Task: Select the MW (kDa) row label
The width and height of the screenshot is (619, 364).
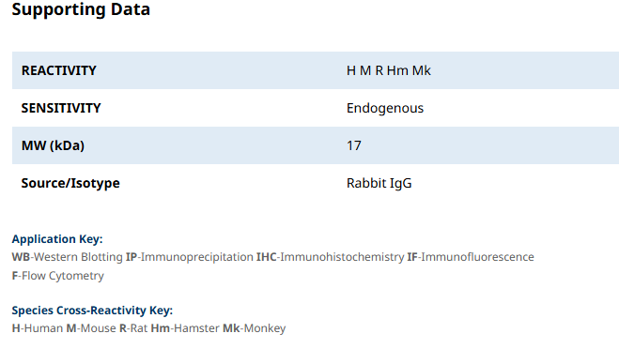Action: [53, 146]
